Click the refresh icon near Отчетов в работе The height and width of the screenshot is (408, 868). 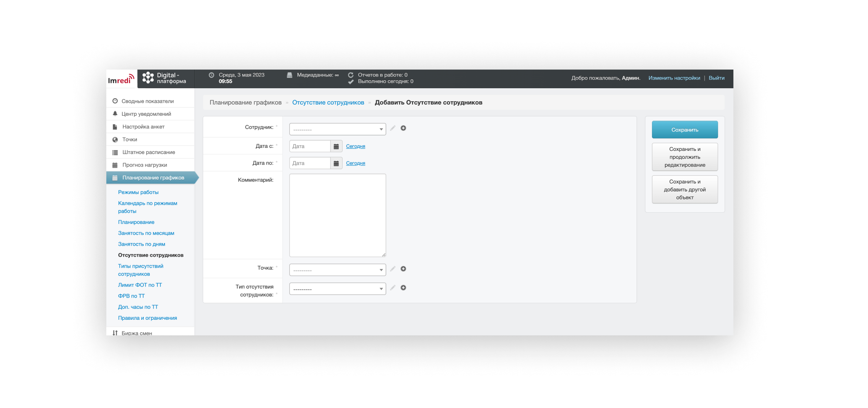[351, 75]
